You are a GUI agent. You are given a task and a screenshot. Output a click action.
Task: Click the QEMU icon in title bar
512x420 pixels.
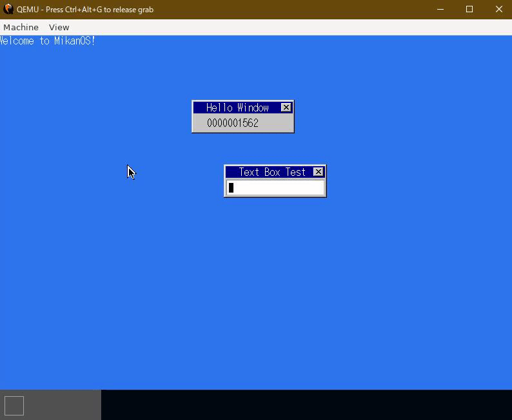coord(8,9)
